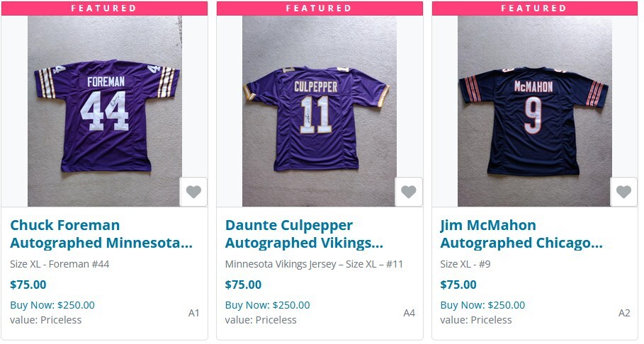Open the Chuck Foreman Autographed Minnesota title link
The height and width of the screenshot is (344, 644).
pos(101,234)
